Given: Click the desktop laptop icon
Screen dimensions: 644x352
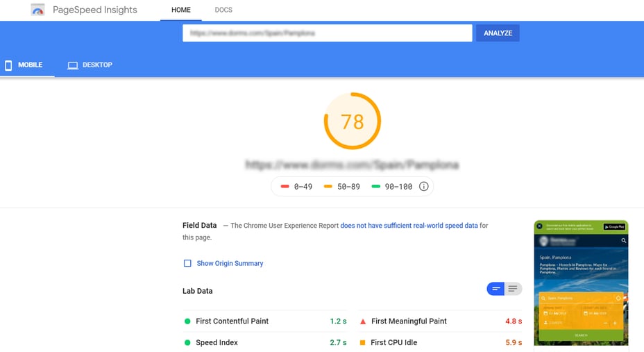Looking at the screenshot, I should (72, 65).
